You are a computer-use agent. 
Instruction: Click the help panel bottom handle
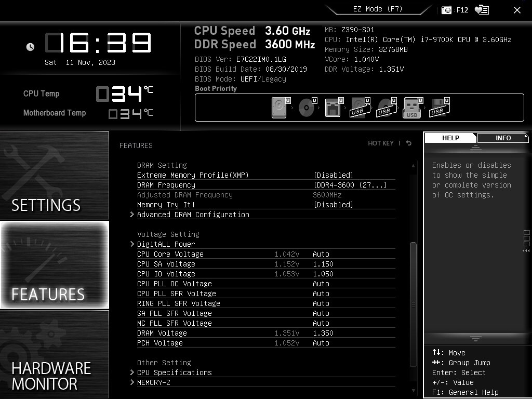[x=476, y=338]
